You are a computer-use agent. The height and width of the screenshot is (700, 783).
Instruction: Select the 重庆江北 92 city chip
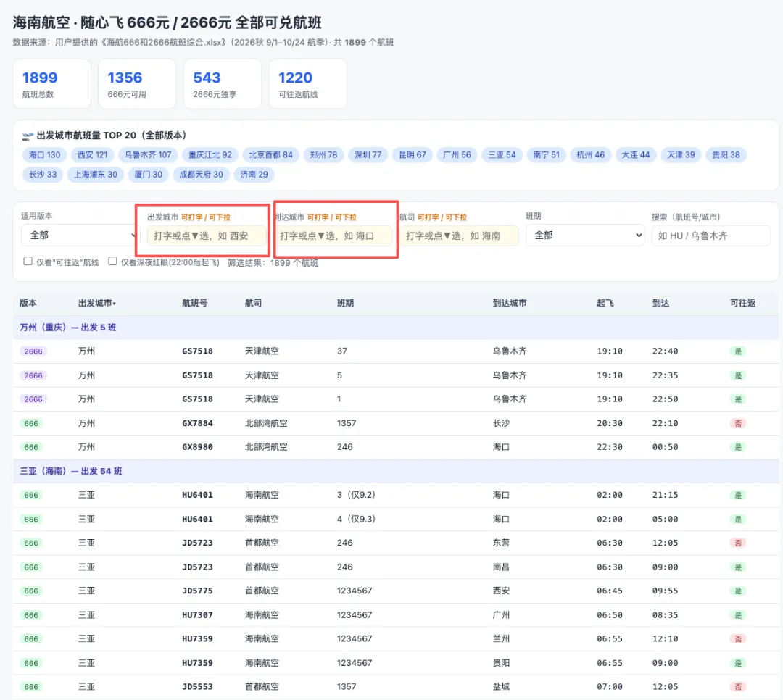click(210, 155)
